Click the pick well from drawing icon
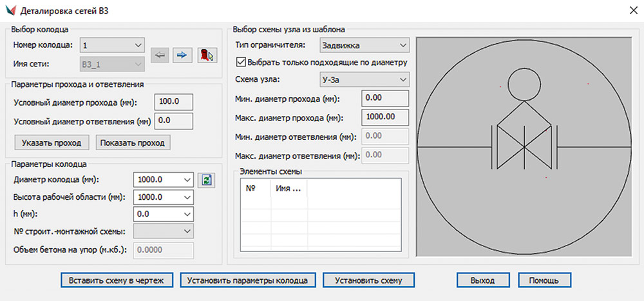 205,55
